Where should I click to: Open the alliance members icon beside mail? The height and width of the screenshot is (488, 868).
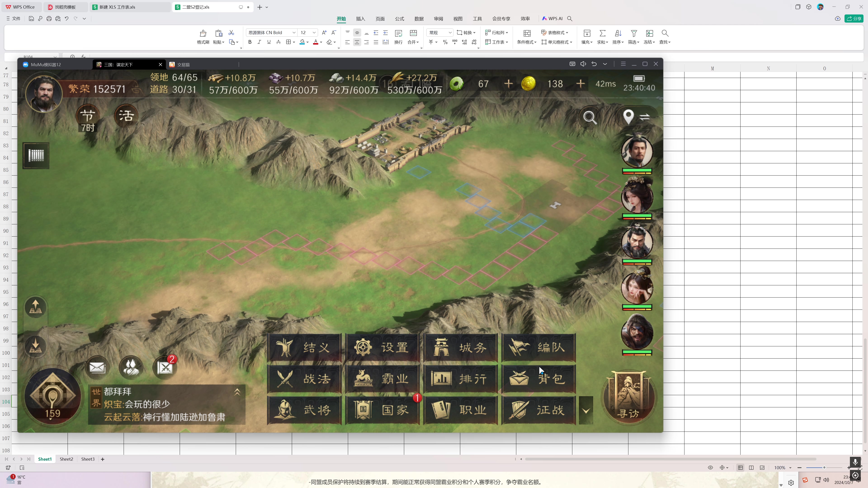point(131,367)
